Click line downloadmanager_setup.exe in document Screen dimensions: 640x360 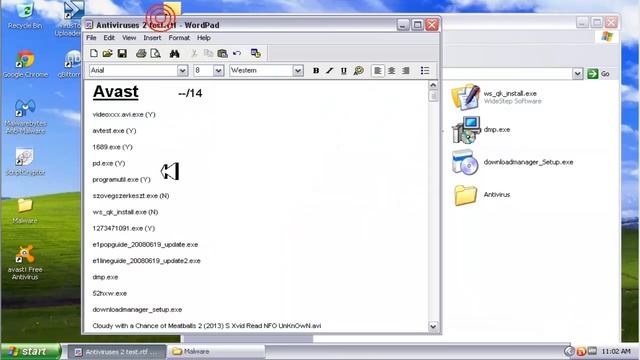(x=137, y=310)
